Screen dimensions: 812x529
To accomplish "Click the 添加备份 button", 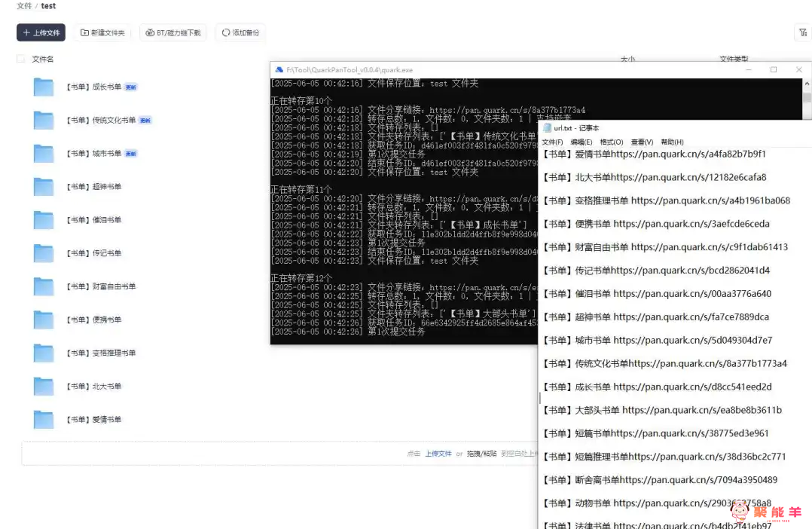I will 240,32.
